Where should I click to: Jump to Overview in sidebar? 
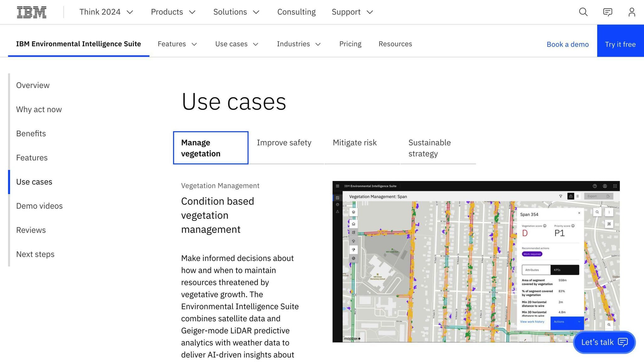click(33, 85)
